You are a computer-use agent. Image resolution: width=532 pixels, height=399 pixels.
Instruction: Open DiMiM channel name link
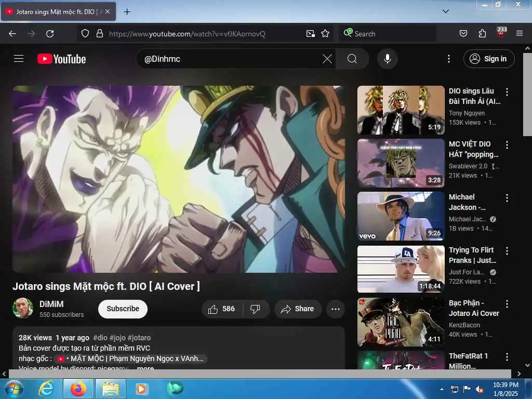coord(51,304)
